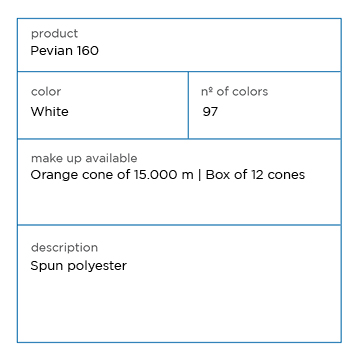Image resolution: width=360 pixels, height=360 pixels.
Task: Click 'Orange cone of 15.000 m' text
Action: [112, 175]
